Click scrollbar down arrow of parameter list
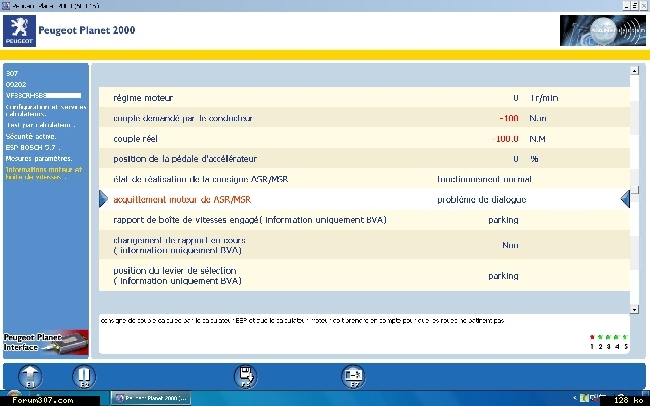The image size is (650, 406). coord(634,309)
